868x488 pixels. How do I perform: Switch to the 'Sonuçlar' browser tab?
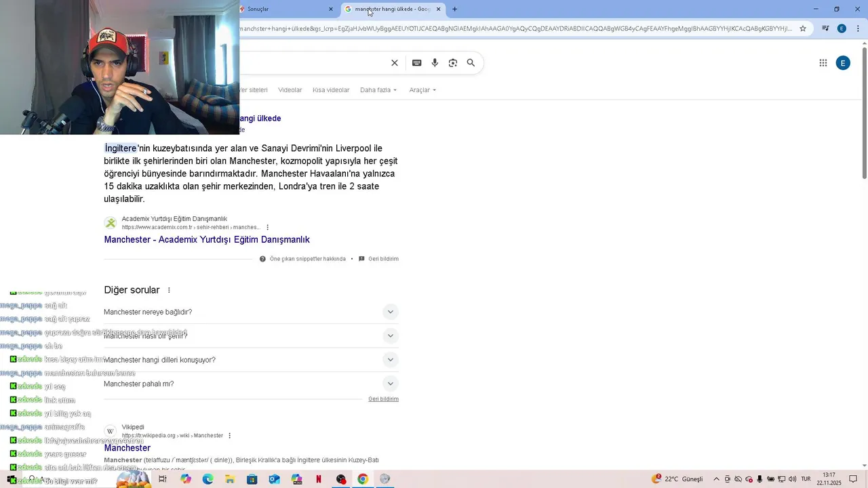[288, 9]
